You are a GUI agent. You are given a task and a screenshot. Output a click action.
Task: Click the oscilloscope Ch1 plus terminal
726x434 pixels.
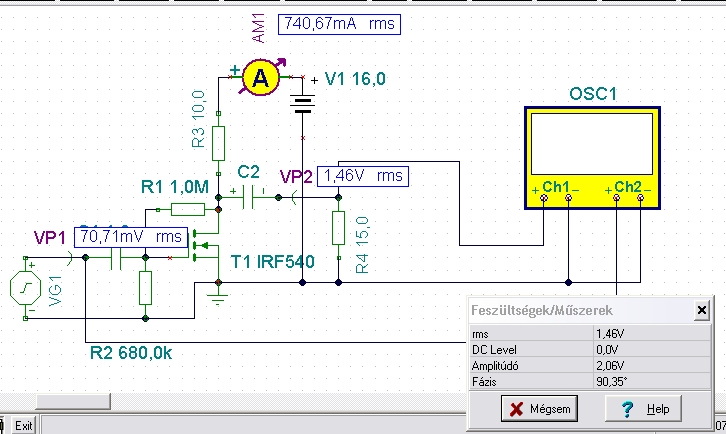(544, 198)
